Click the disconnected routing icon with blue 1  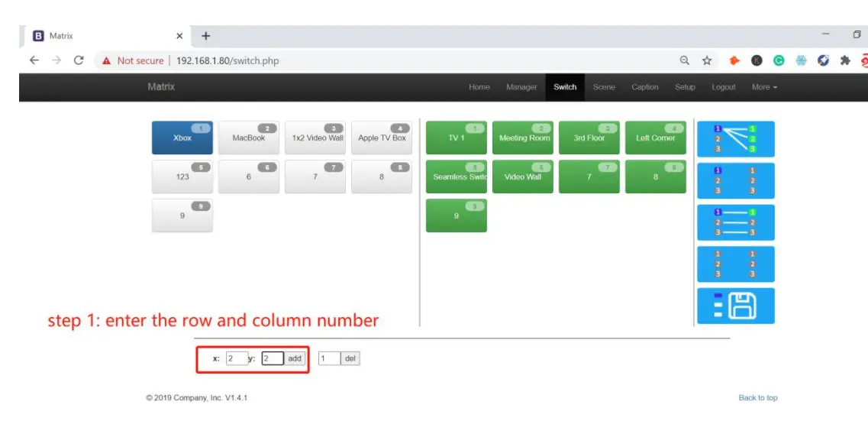pyautogui.click(x=736, y=180)
